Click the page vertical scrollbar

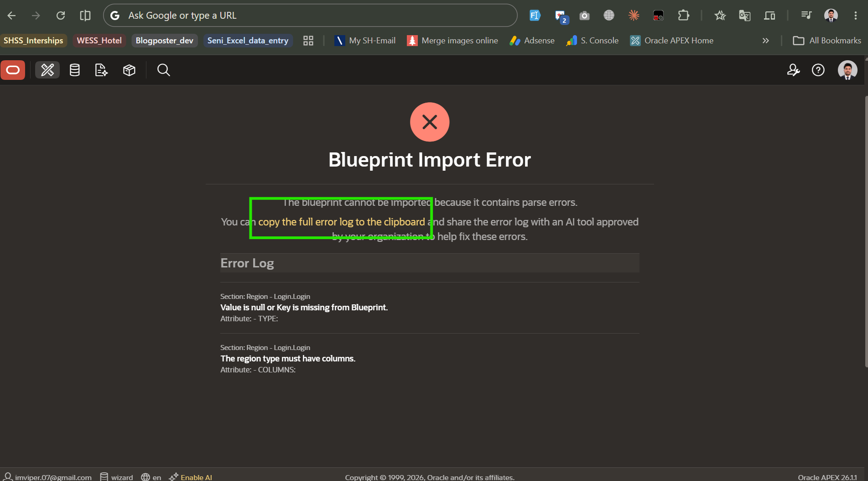coord(866,232)
